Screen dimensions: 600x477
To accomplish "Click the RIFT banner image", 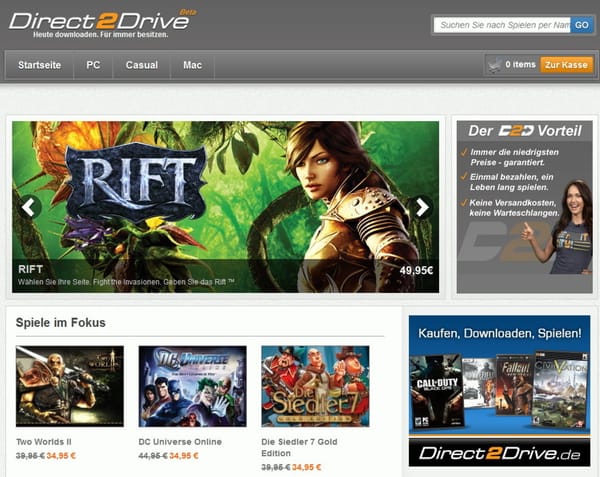I will [225, 207].
